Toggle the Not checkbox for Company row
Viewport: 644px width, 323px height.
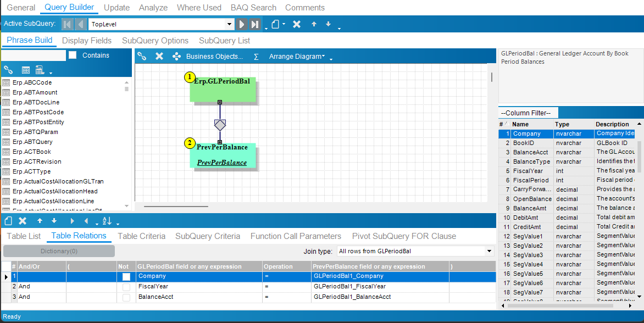[126, 276]
